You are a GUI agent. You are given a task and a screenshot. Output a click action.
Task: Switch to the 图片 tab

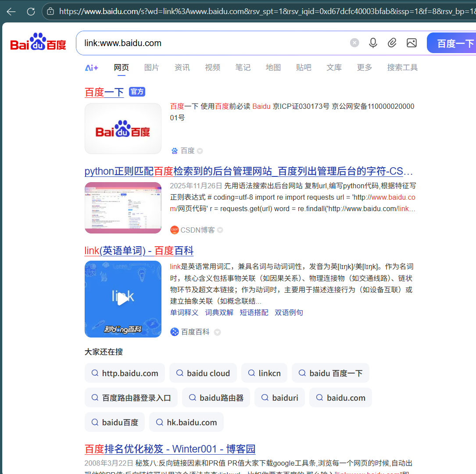(x=151, y=68)
